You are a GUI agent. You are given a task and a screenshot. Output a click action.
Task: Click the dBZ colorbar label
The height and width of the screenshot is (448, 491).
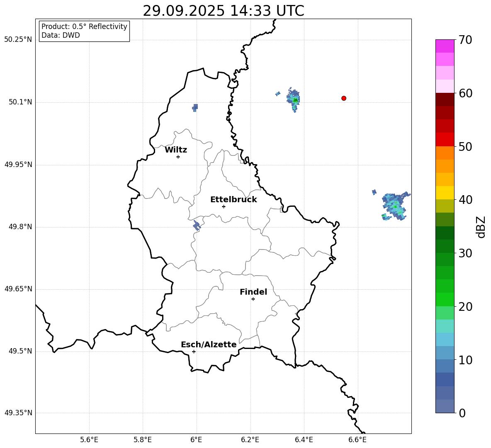[481, 227]
